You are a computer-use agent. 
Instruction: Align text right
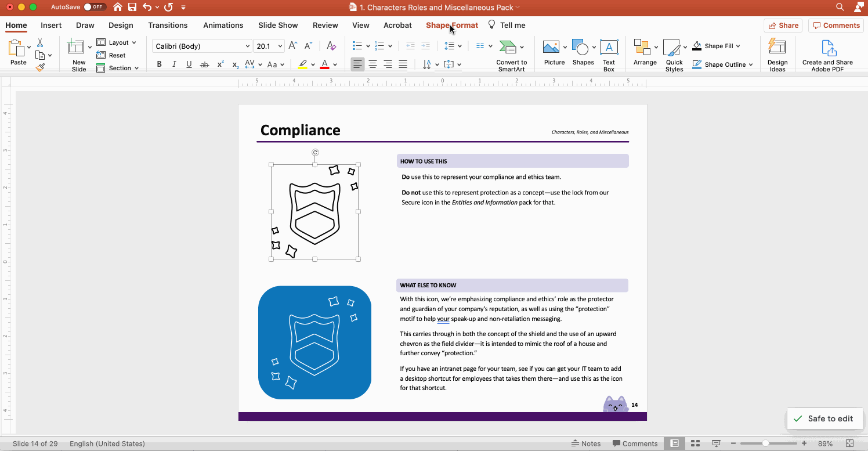[388, 64]
